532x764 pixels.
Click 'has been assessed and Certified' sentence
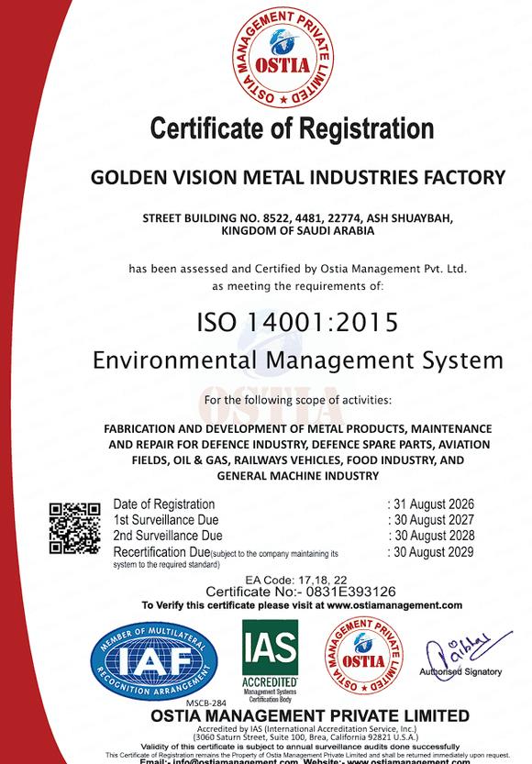(298, 269)
